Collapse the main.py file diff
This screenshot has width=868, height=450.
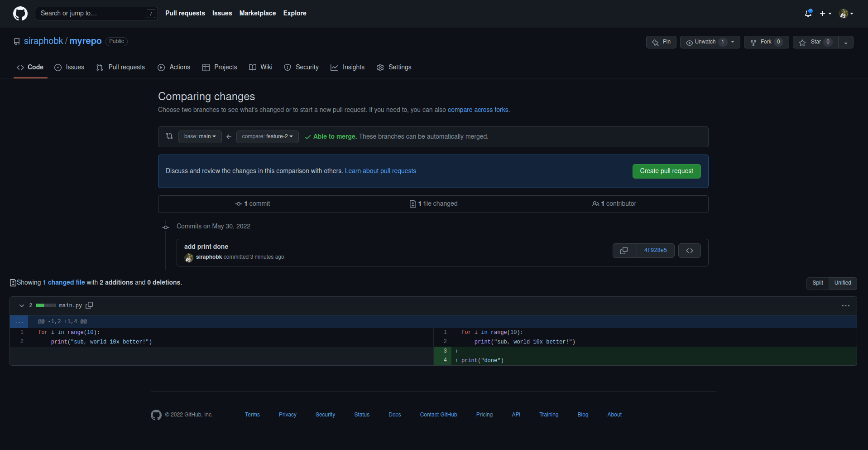21,306
